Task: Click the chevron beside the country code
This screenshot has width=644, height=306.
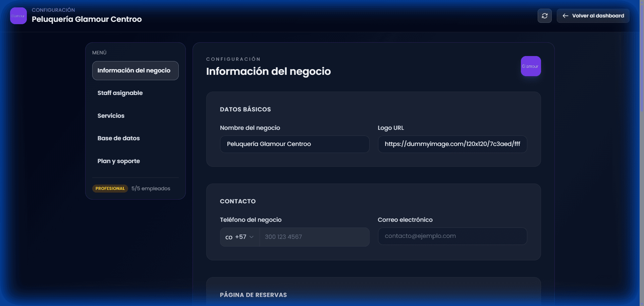Action: 252,237
